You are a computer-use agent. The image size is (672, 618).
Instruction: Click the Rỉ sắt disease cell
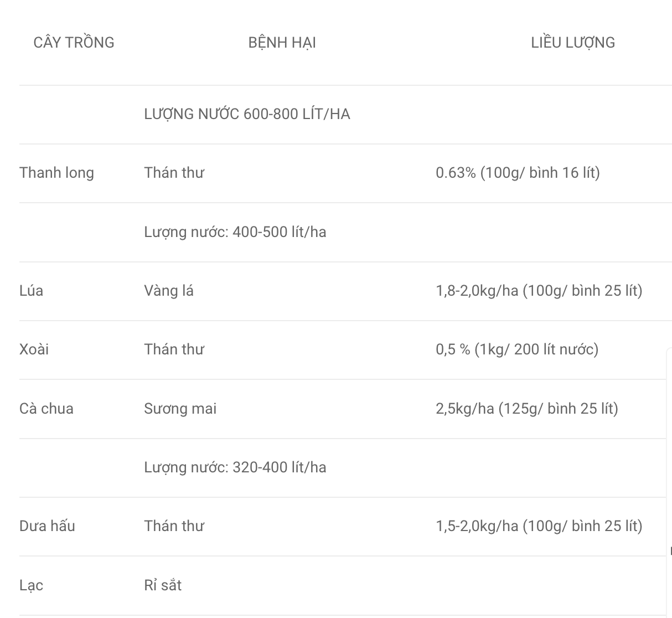[x=163, y=585]
